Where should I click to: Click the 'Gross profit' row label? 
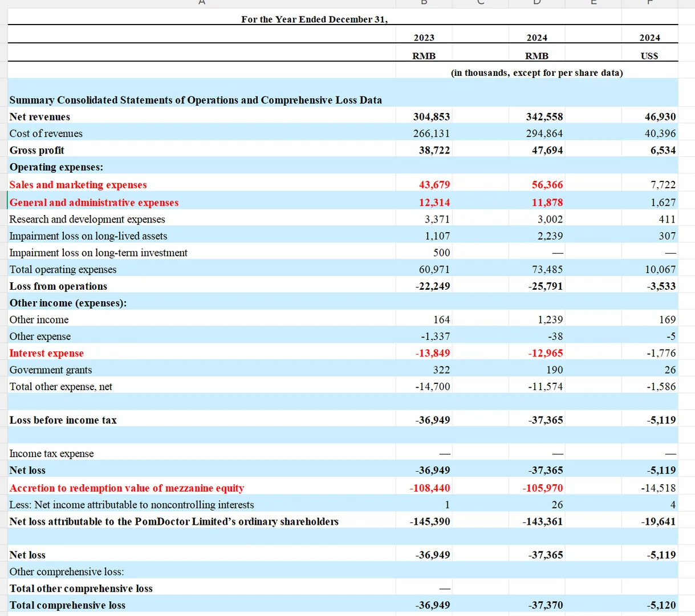pos(36,151)
